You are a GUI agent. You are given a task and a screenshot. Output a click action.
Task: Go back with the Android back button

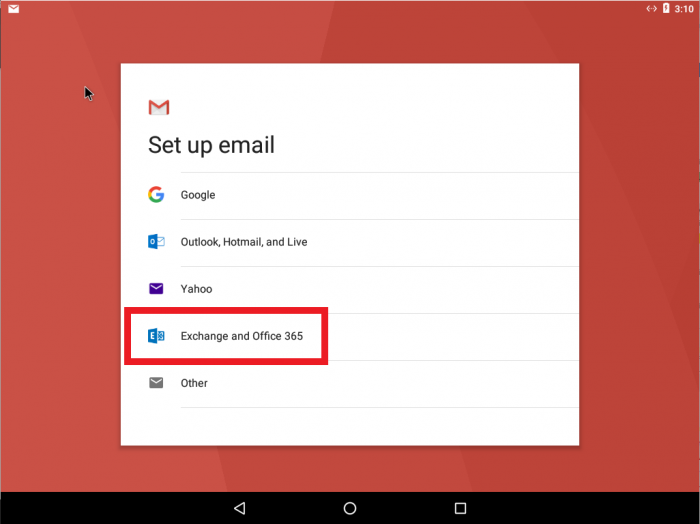(240, 508)
